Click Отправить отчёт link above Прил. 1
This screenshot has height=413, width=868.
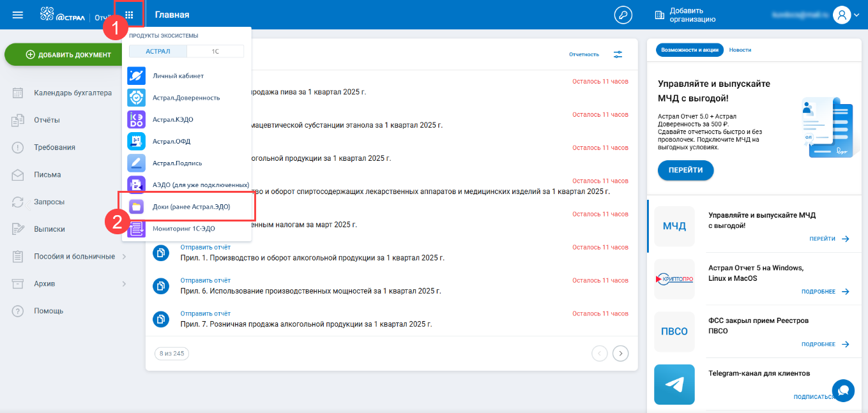tap(206, 247)
